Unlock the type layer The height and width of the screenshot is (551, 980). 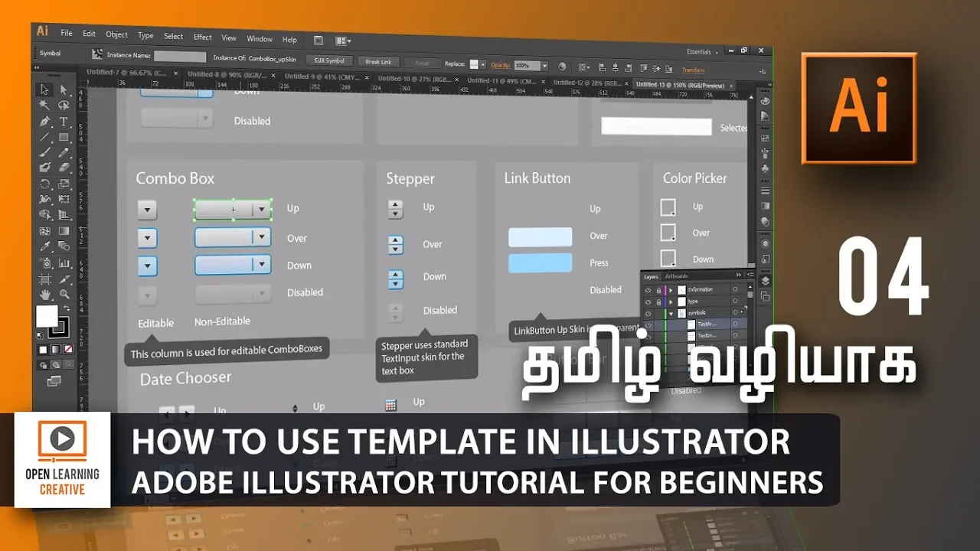point(658,302)
